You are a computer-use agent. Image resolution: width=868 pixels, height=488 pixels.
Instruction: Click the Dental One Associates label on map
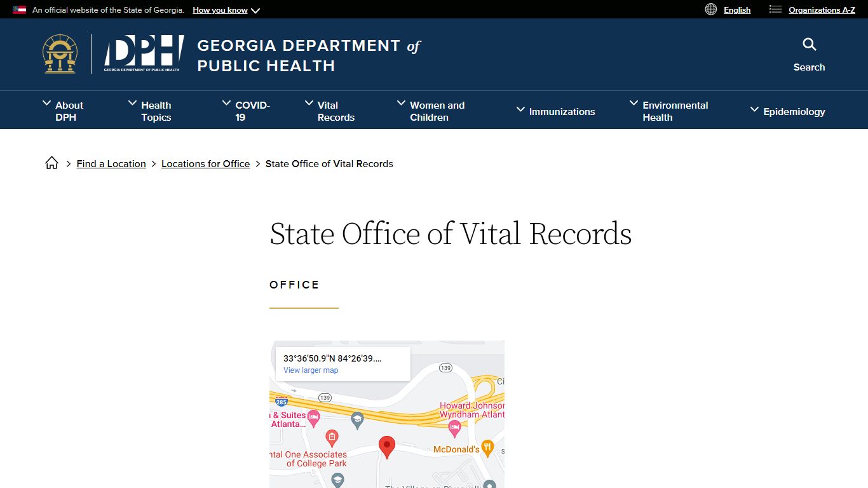[x=309, y=459]
